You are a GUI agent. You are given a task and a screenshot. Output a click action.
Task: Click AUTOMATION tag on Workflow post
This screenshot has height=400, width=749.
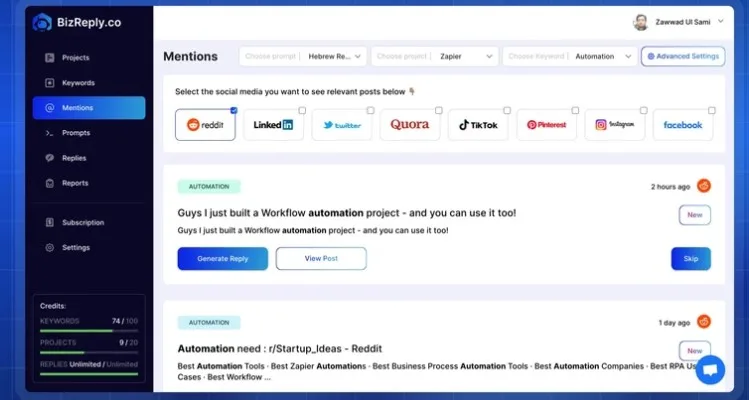tap(209, 186)
